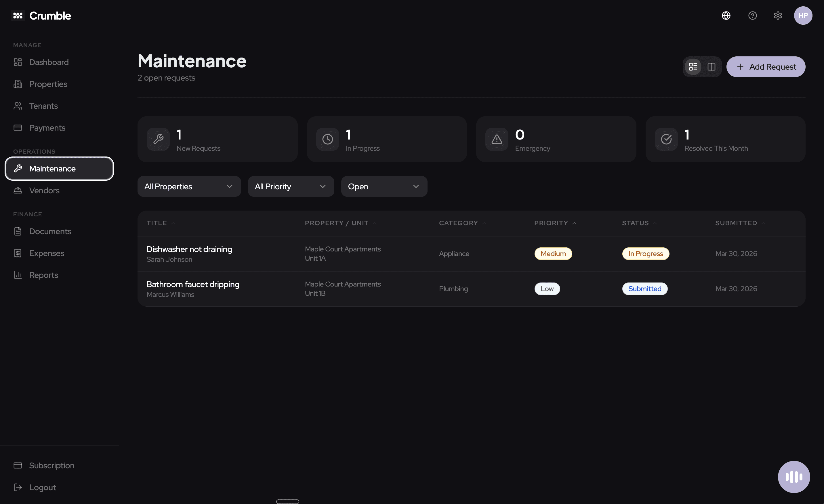The image size is (824, 504).
Task: Open the Open status filter dropdown
Action: coord(384,186)
